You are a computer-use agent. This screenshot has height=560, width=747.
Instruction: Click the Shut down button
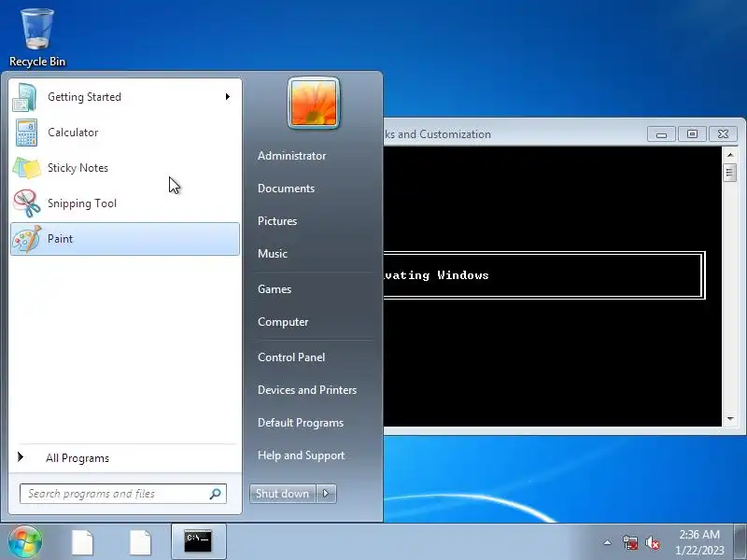pyautogui.click(x=283, y=494)
